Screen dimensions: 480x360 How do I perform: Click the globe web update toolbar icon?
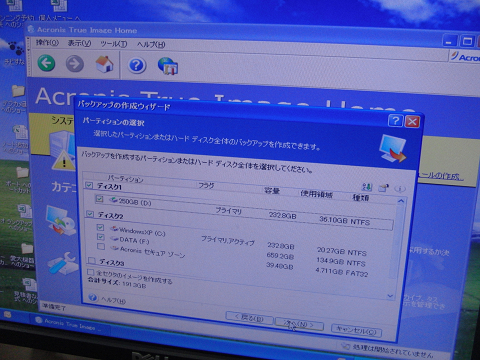(168, 66)
